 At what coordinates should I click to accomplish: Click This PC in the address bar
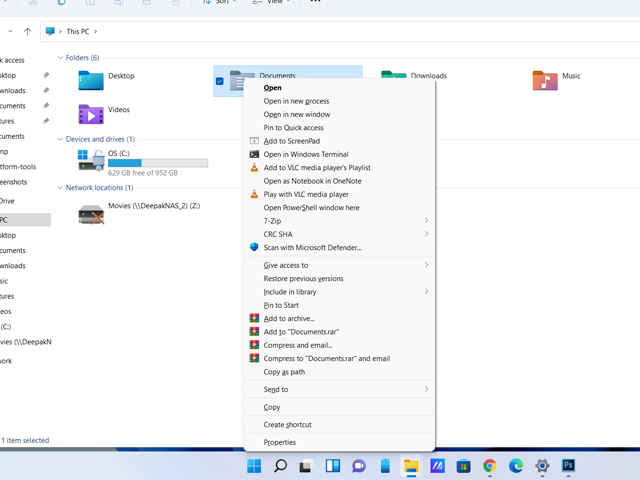(x=78, y=31)
